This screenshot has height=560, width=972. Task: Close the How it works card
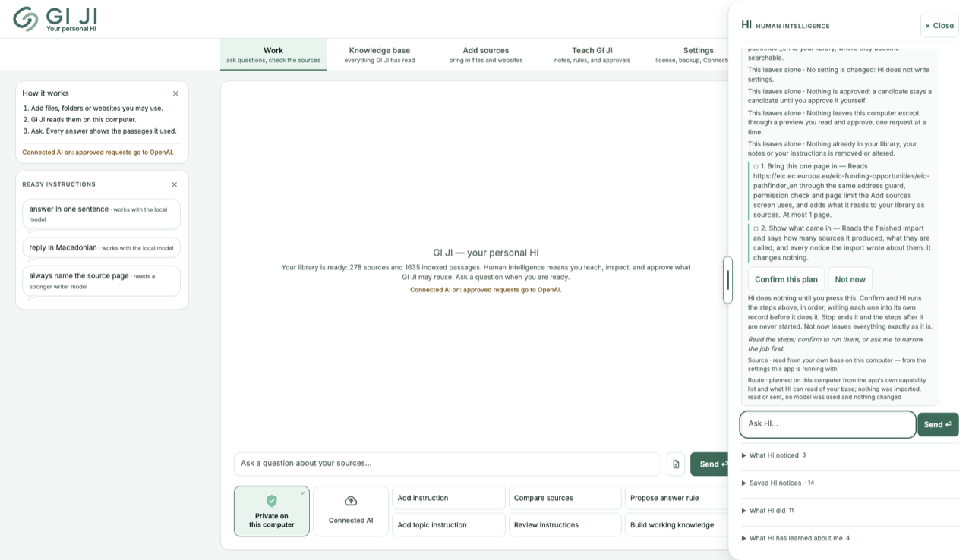[175, 93]
